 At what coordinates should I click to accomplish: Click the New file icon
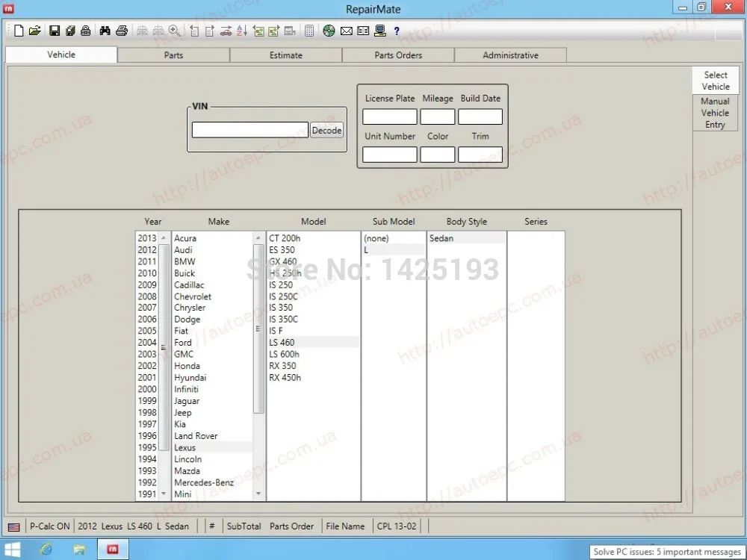pos(19,31)
